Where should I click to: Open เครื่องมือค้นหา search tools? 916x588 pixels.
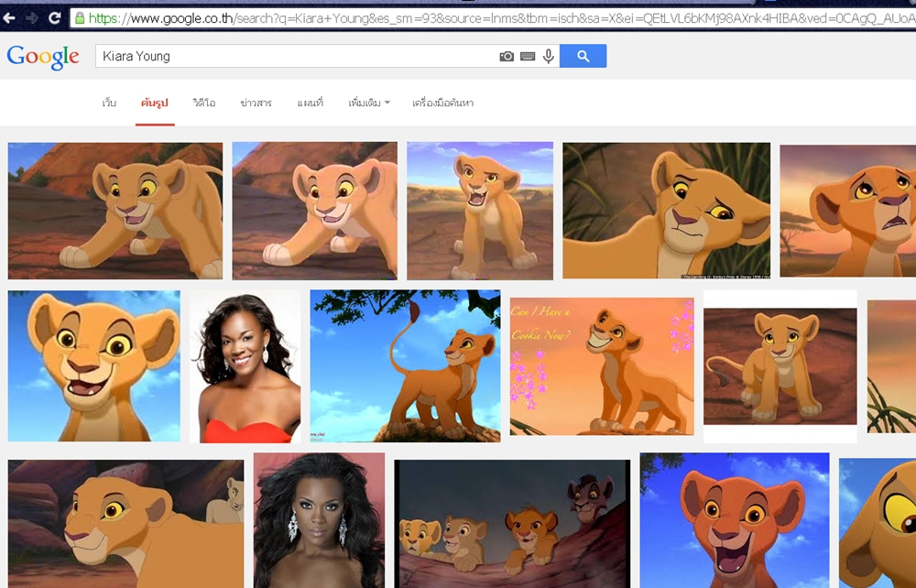(442, 103)
